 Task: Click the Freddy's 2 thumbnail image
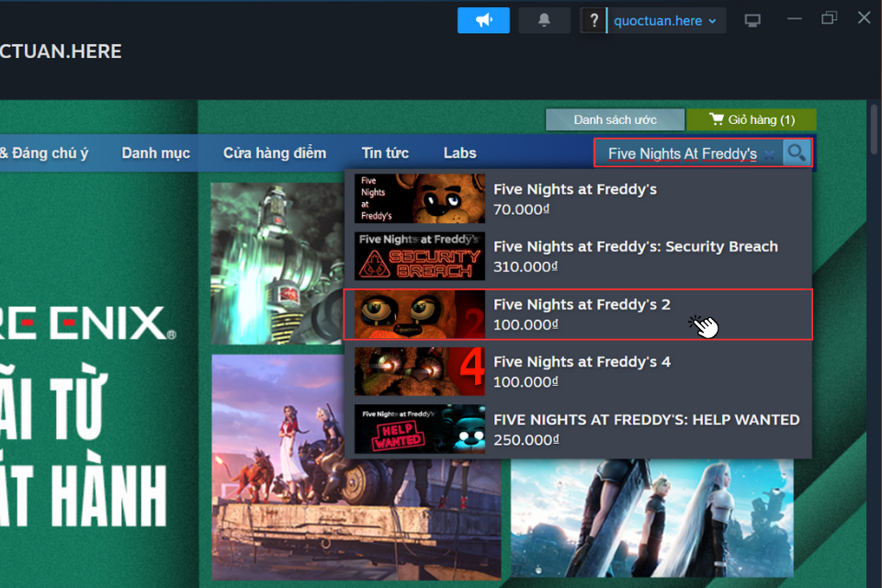coord(420,314)
